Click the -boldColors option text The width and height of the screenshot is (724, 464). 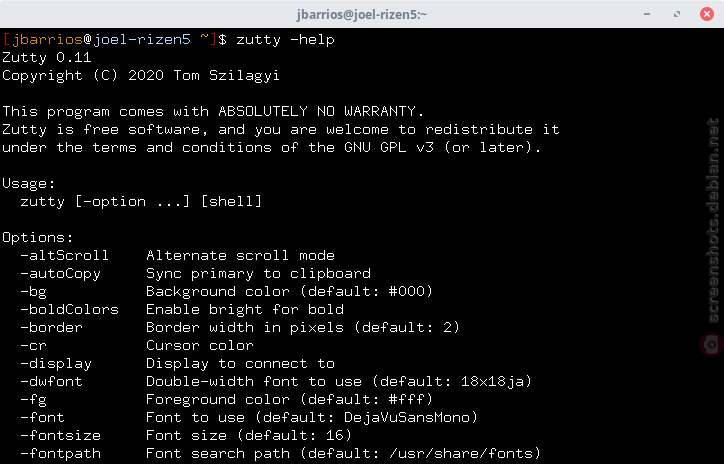[x=69, y=309]
